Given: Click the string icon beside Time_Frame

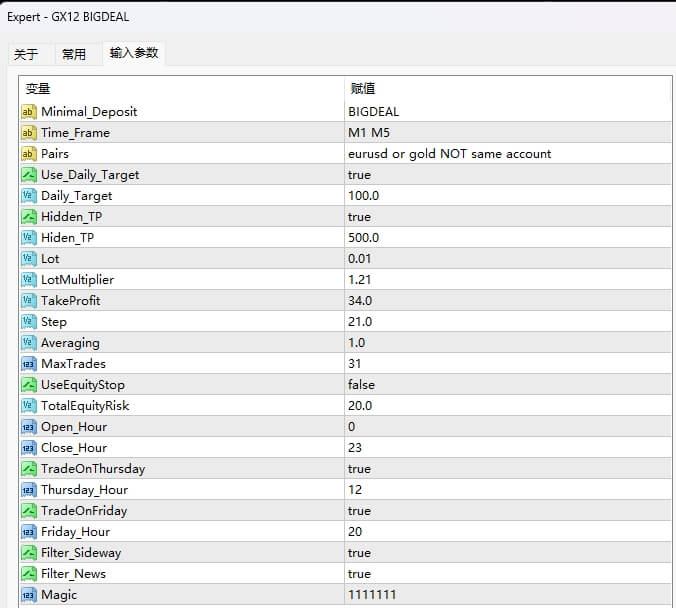Looking at the screenshot, I should 28,133.
